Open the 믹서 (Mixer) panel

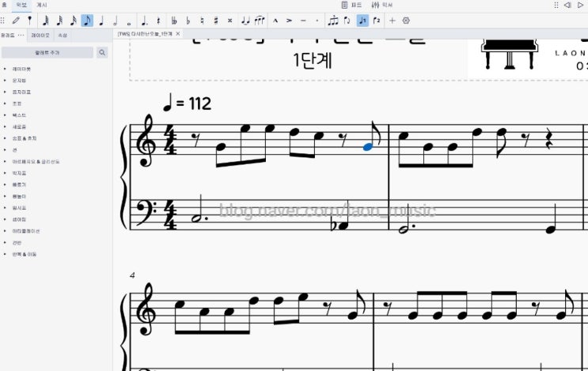coord(381,5)
